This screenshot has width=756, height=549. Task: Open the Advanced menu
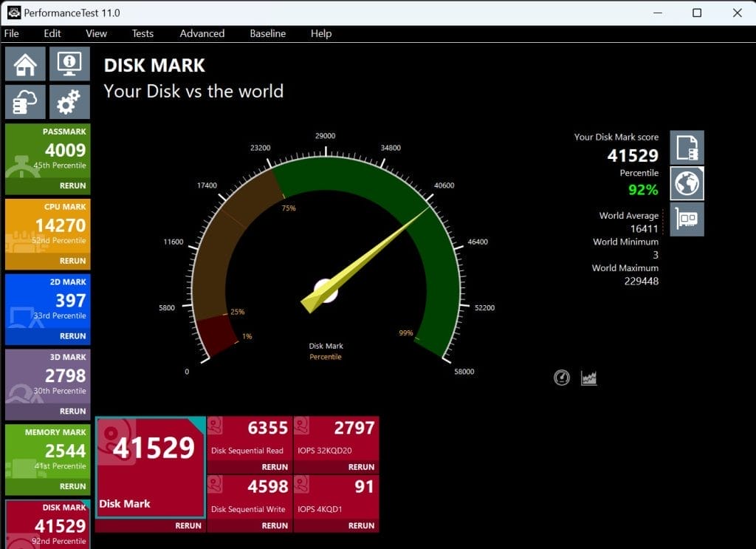click(x=202, y=33)
